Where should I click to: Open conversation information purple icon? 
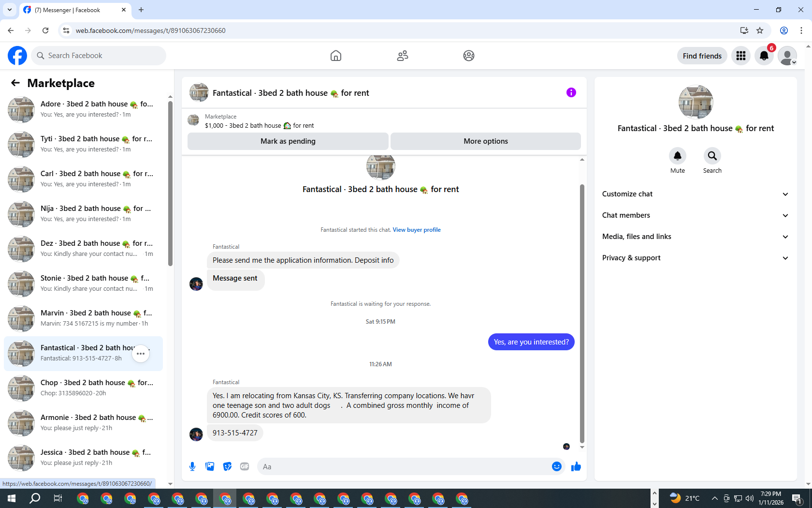click(x=571, y=92)
